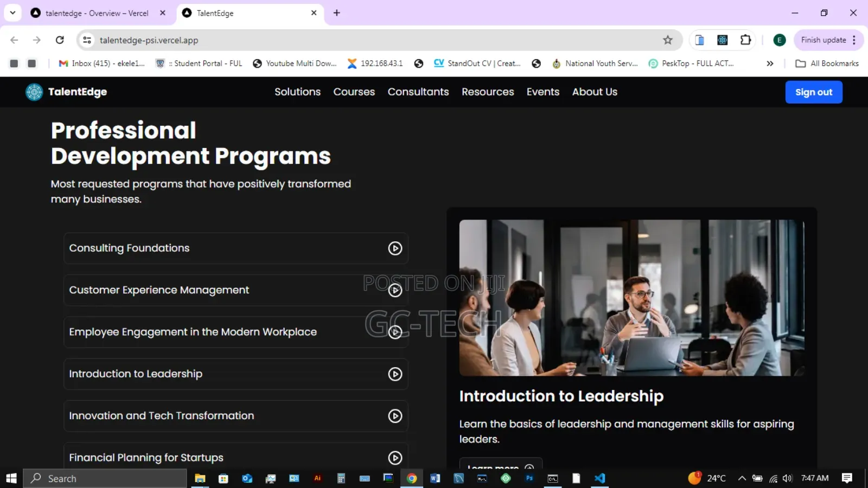The width and height of the screenshot is (868, 488).
Task: Click the Sign out button
Action: (814, 92)
